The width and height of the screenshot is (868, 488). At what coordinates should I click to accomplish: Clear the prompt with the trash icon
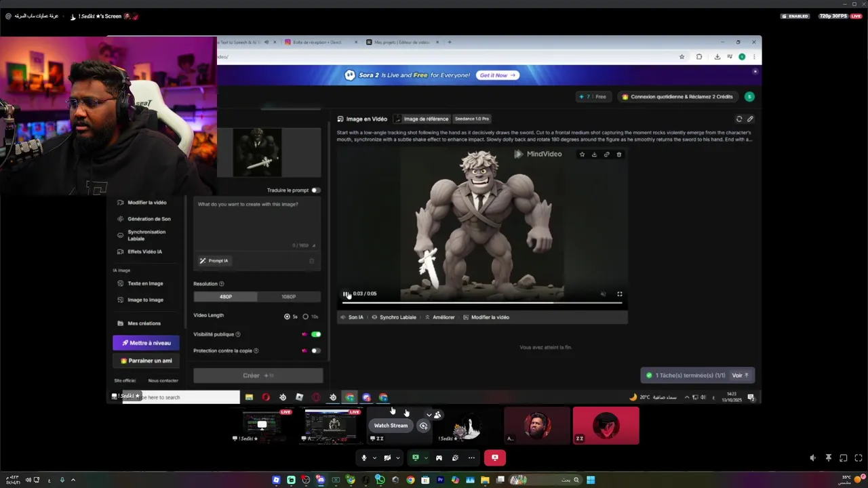click(x=312, y=261)
